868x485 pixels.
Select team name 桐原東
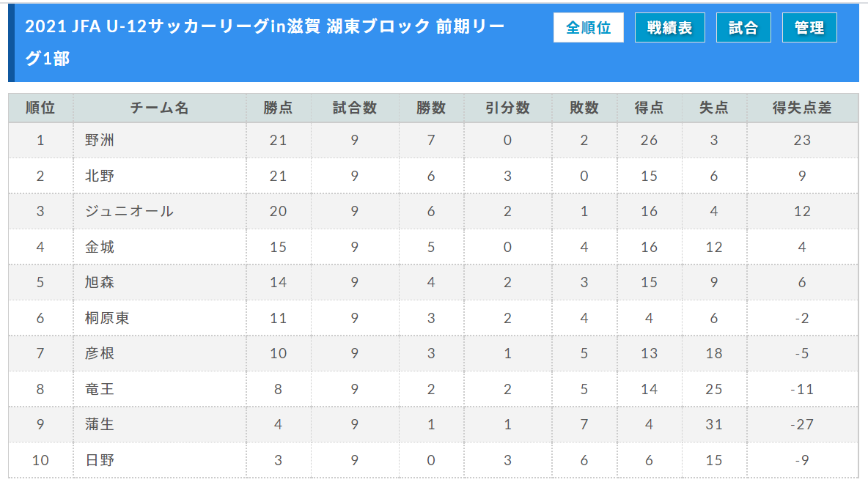tap(107, 318)
